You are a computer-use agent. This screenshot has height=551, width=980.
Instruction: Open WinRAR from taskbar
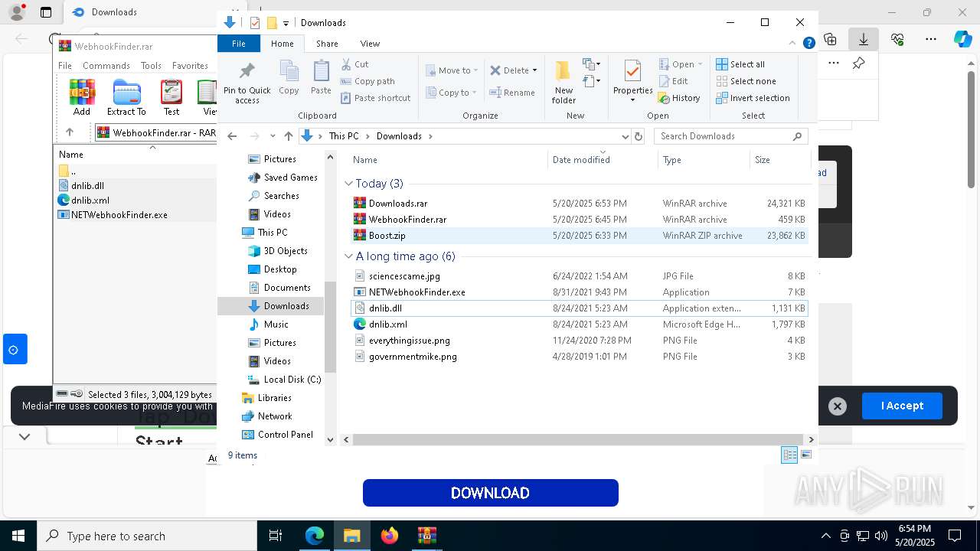tap(426, 536)
